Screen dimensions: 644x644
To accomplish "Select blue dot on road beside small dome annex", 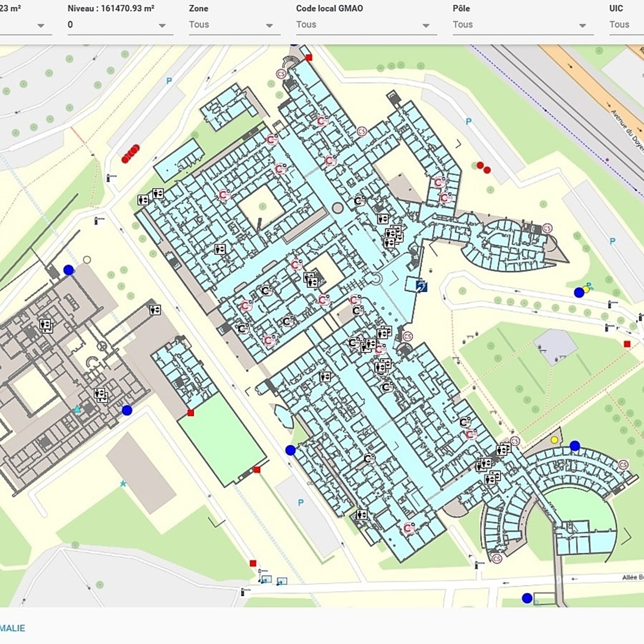I will (x=290, y=450).
